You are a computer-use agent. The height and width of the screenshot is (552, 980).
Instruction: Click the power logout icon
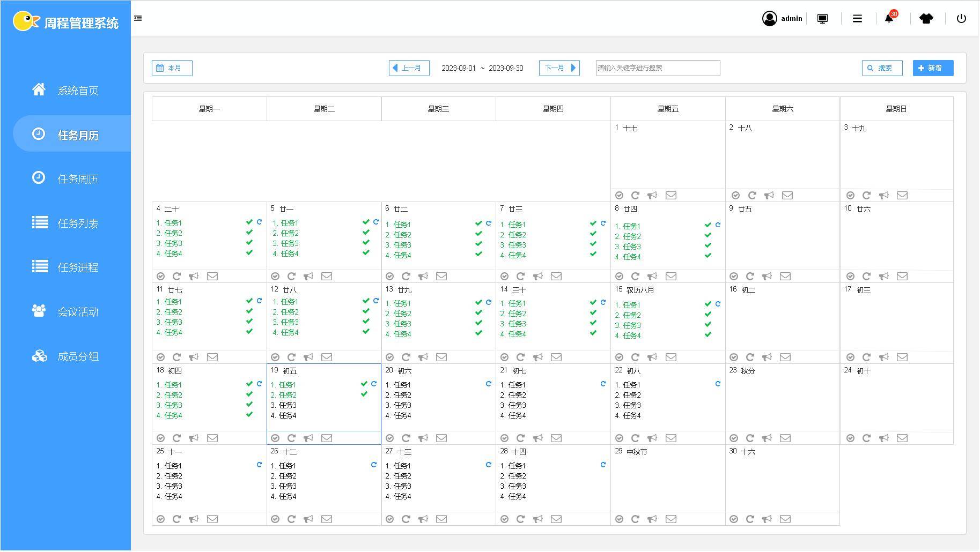961,19
